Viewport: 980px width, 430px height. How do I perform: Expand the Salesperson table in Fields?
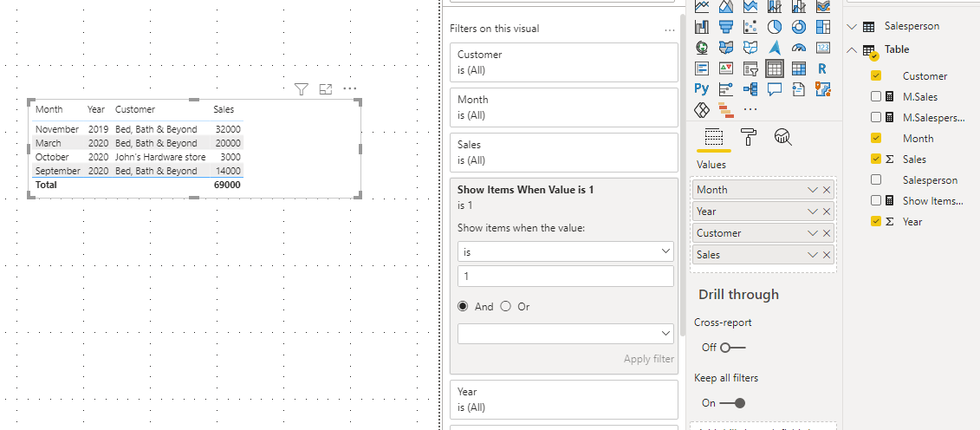click(851, 27)
